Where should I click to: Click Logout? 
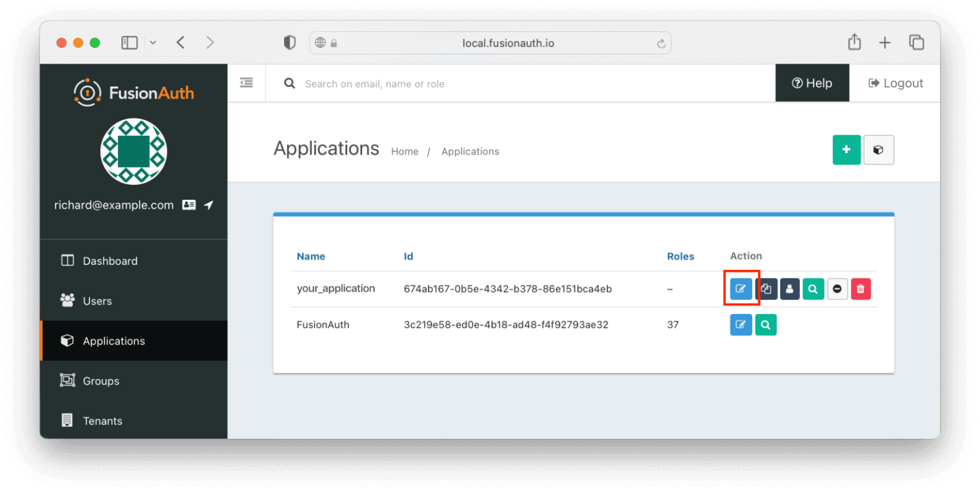coord(895,83)
